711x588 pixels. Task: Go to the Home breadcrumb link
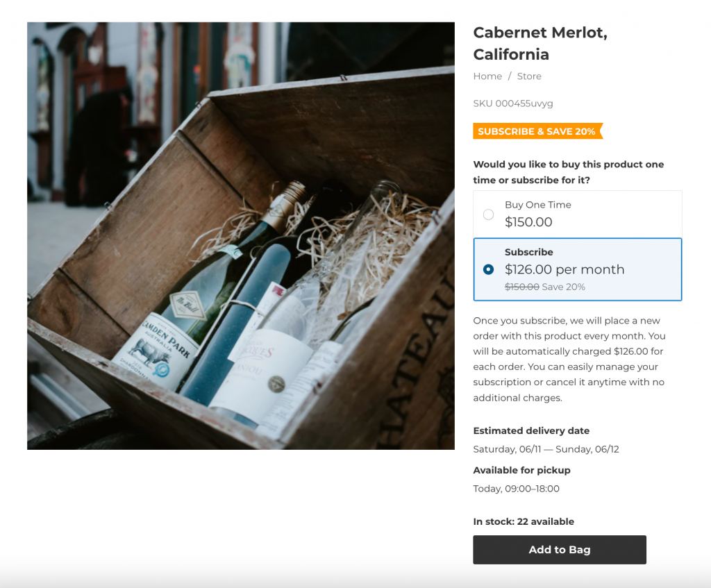487,76
